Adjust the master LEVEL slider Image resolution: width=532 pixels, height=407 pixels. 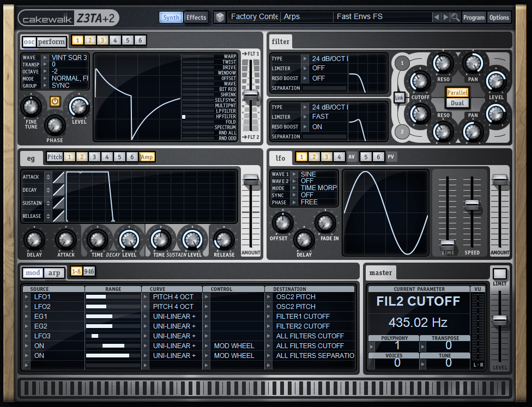(x=500, y=320)
